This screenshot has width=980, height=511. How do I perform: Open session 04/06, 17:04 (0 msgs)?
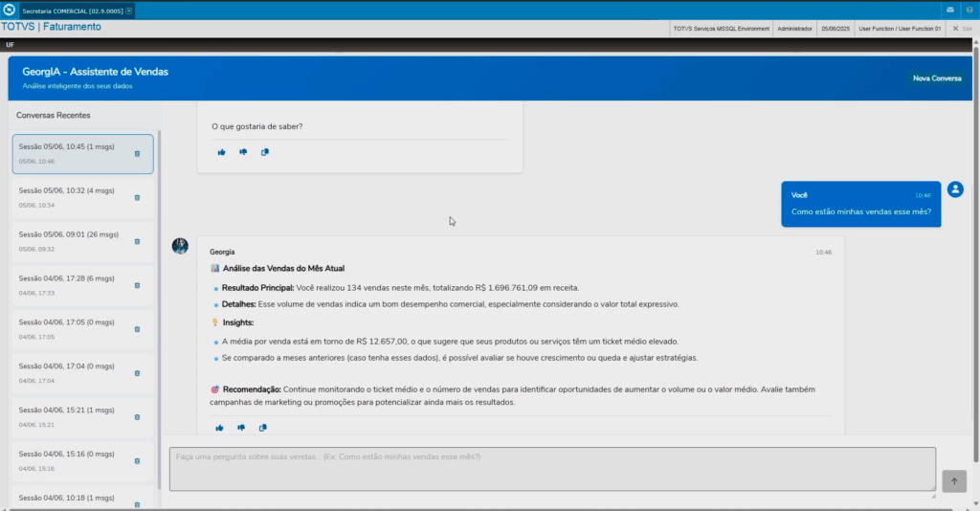[82, 373]
